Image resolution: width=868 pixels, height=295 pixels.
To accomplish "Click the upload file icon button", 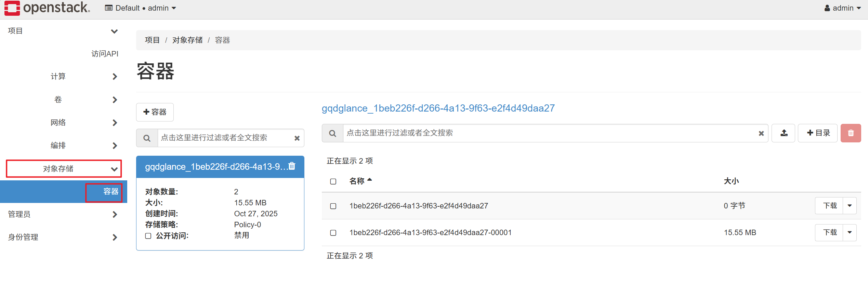I will click(784, 133).
